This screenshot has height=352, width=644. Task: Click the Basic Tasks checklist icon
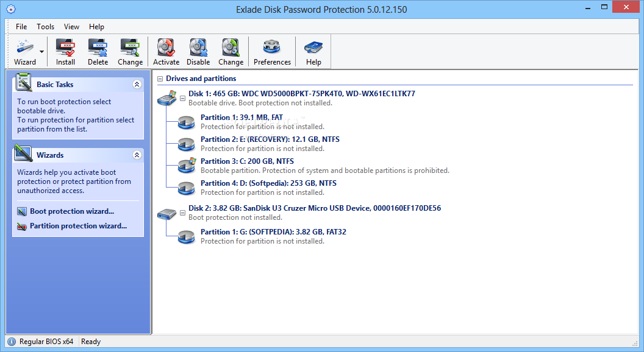point(23,82)
